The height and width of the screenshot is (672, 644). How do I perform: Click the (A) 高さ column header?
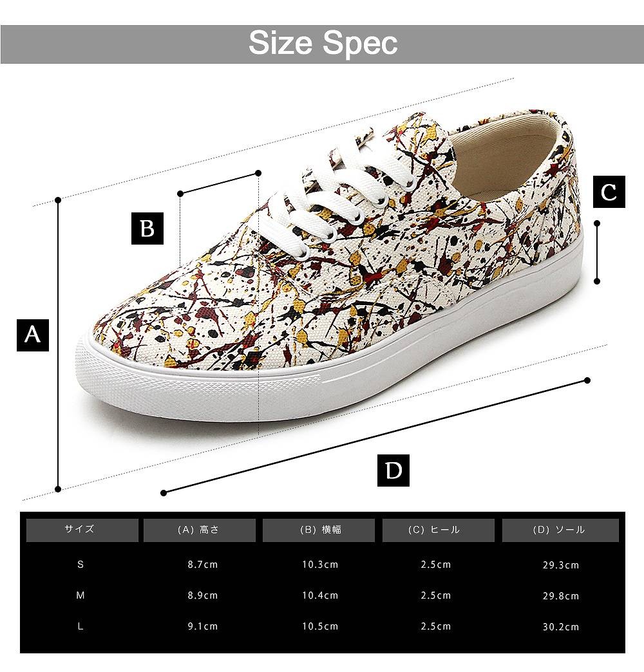pos(200,530)
